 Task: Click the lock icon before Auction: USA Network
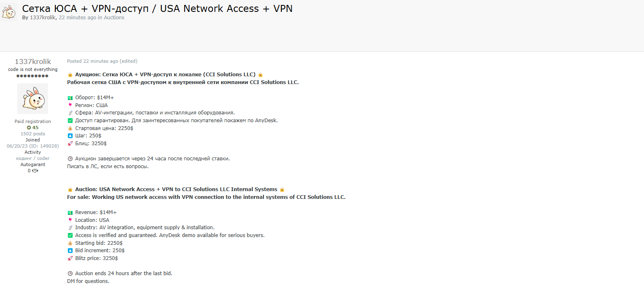(x=70, y=189)
